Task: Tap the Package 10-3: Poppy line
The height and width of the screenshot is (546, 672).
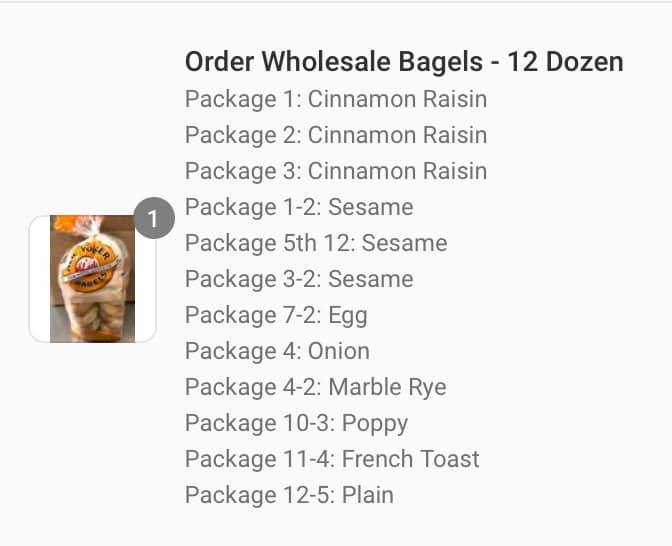Action: [x=297, y=424]
